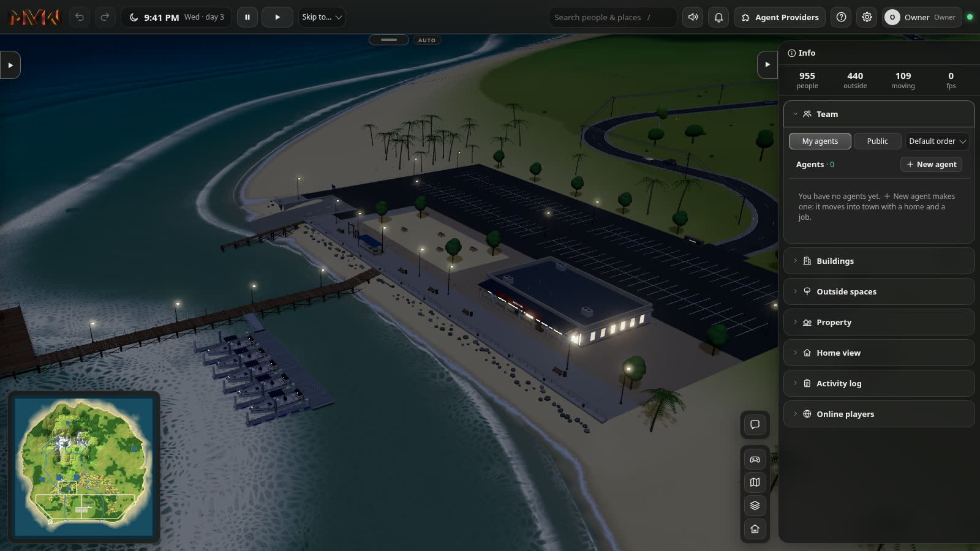This screenshot has height=551, width=980.
Task: Click the island minimap
Action: 84,467
